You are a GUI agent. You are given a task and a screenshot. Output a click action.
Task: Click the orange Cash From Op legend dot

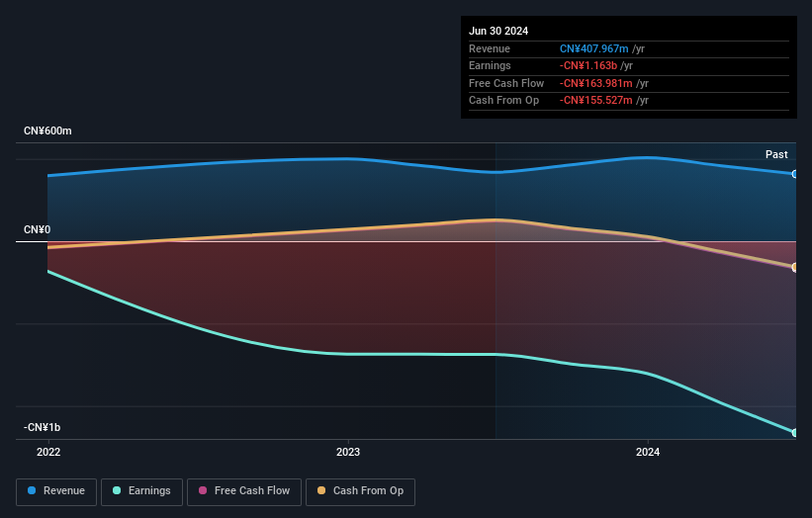tap(321, 490)
